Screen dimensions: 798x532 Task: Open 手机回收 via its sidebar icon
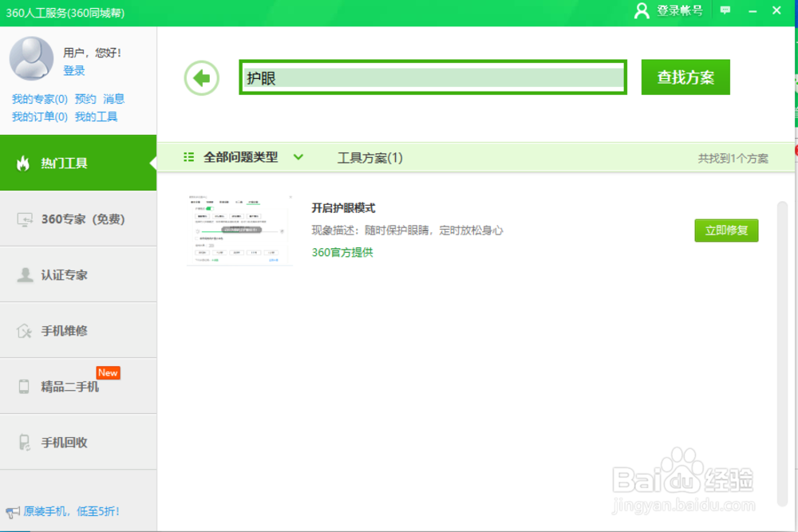pos(23,441)
